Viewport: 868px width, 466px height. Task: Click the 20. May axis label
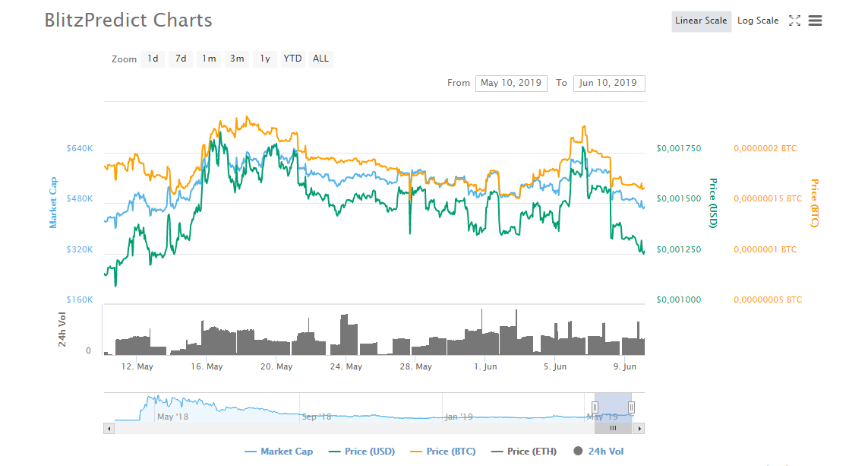pos(276,367)
